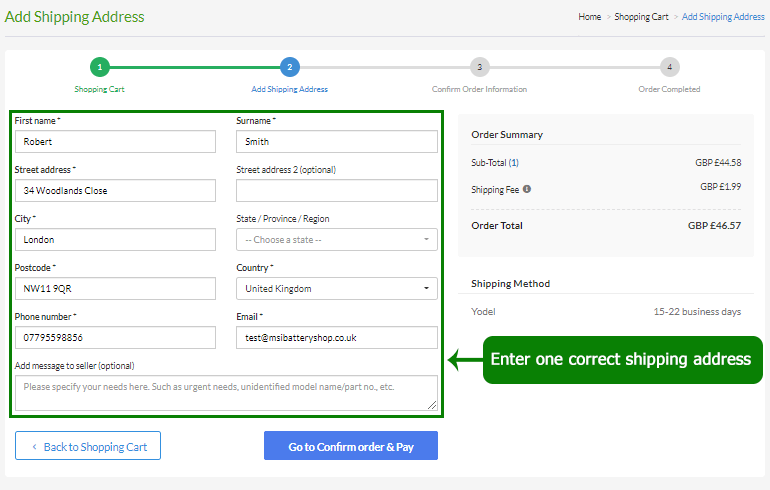The height and width of the screenshot is (490, 770).
Task: Click the Postcode field
Action: point(115,289)
